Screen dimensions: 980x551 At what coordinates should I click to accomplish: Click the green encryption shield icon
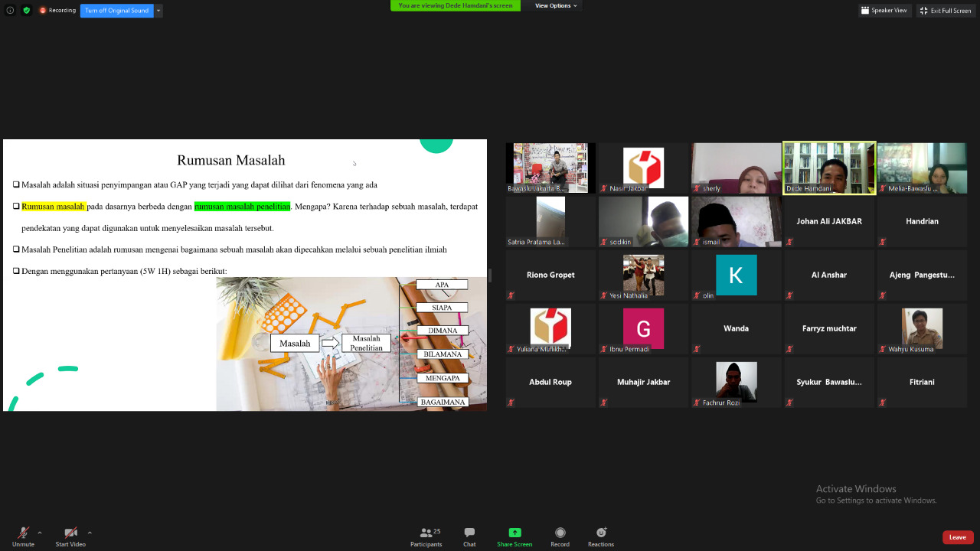pos(27,11)
